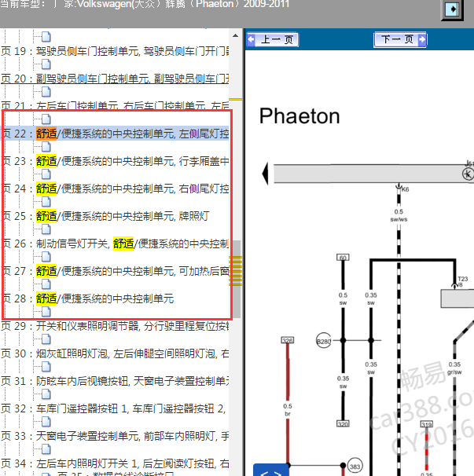
Task: Open page 31 防眩车内后视镜按钮 entry
Action: pos(115,381)
